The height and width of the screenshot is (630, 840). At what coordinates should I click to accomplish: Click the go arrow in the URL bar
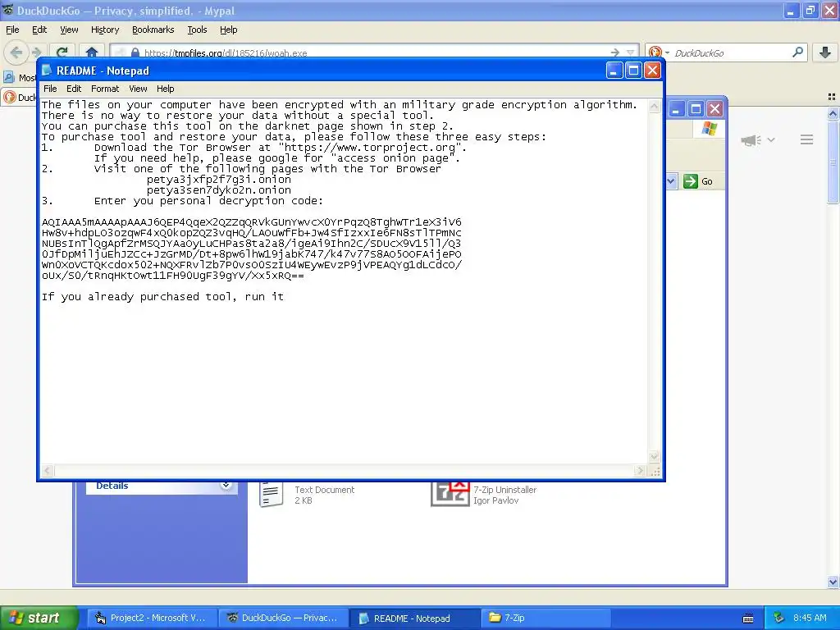615,52
